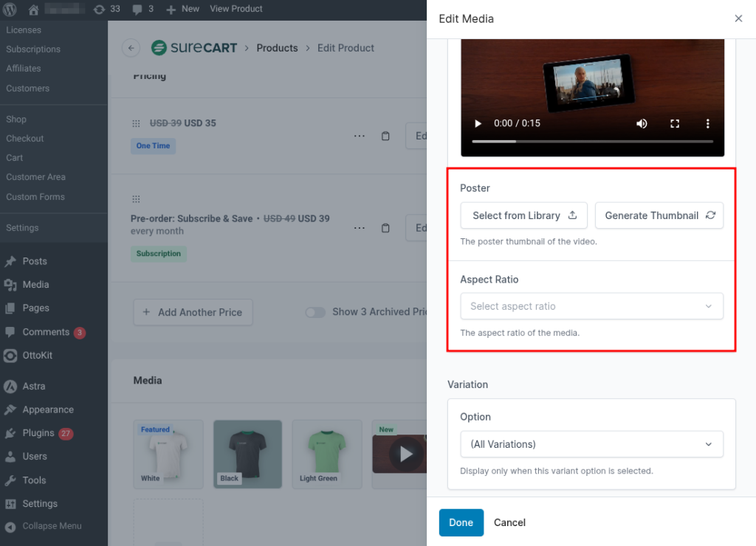Screen dimensions: 756x546
Task: Open the video player three-dot menu
Action: point(707,123)
